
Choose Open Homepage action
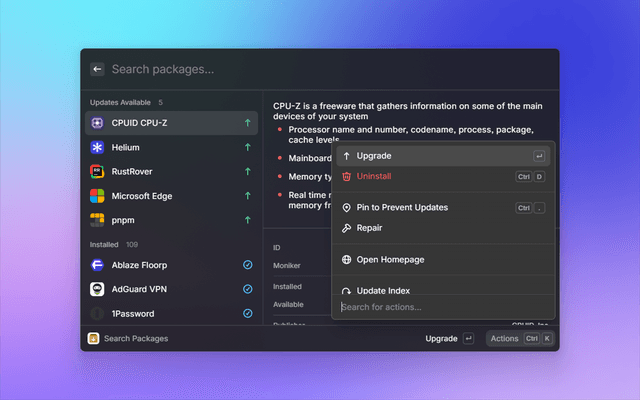coord(443,260)
